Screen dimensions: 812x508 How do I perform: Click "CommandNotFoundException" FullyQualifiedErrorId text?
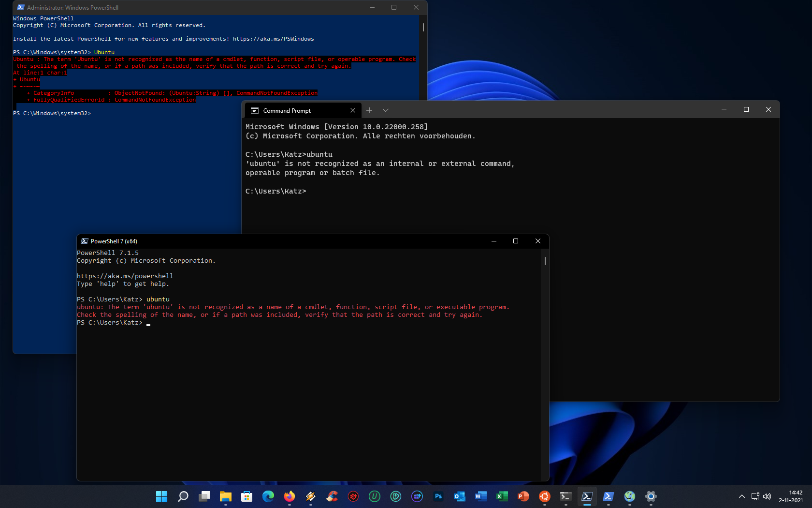point(155,100)
